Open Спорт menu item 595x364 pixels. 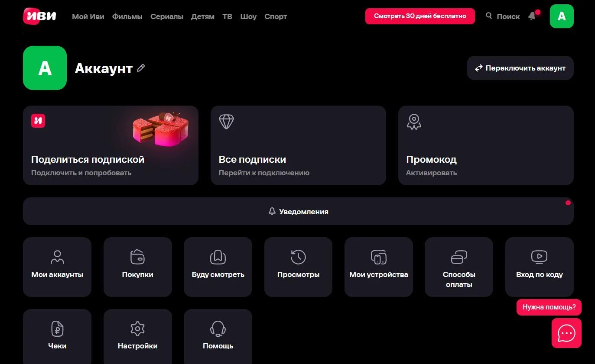pos(276,16)
